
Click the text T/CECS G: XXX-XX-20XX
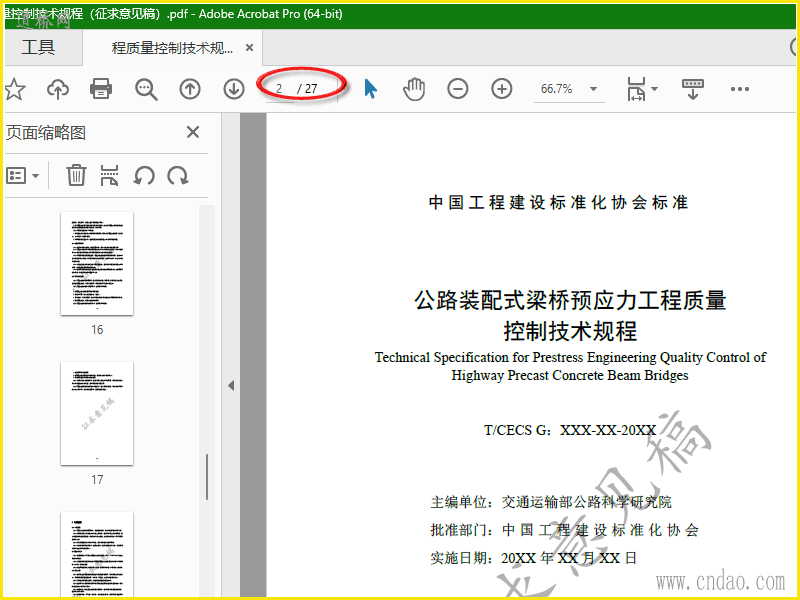click(x=570, y=430)
